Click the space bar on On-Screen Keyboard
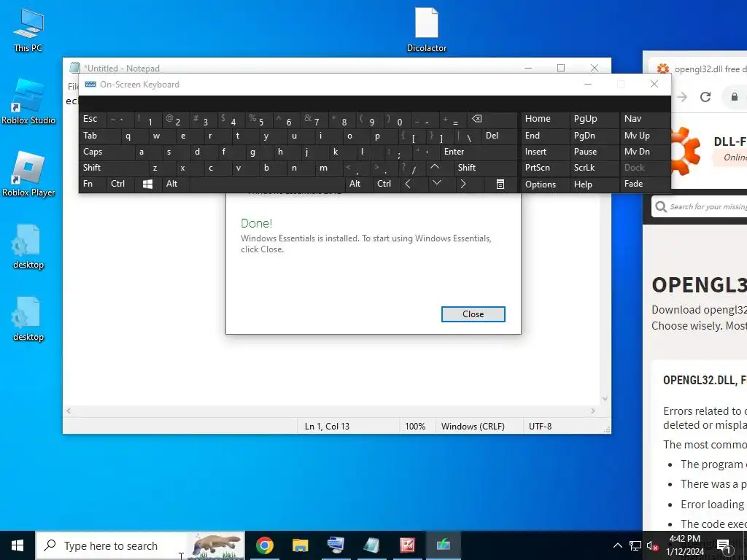 click(267, 184)
